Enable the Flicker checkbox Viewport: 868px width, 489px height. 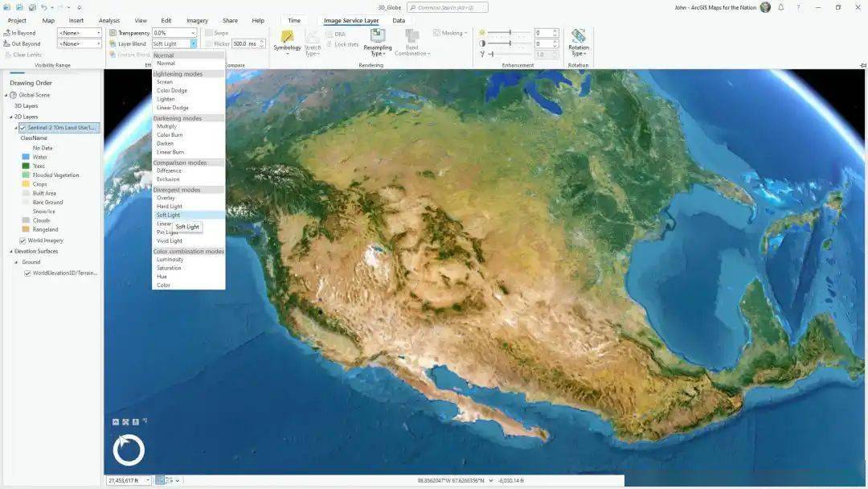click(209, 43)
